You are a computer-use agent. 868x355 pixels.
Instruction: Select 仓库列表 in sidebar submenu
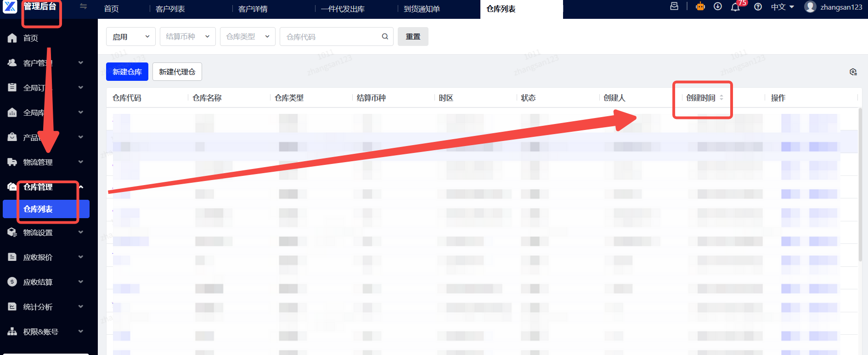pyautogui.click(x=46, y=209)
